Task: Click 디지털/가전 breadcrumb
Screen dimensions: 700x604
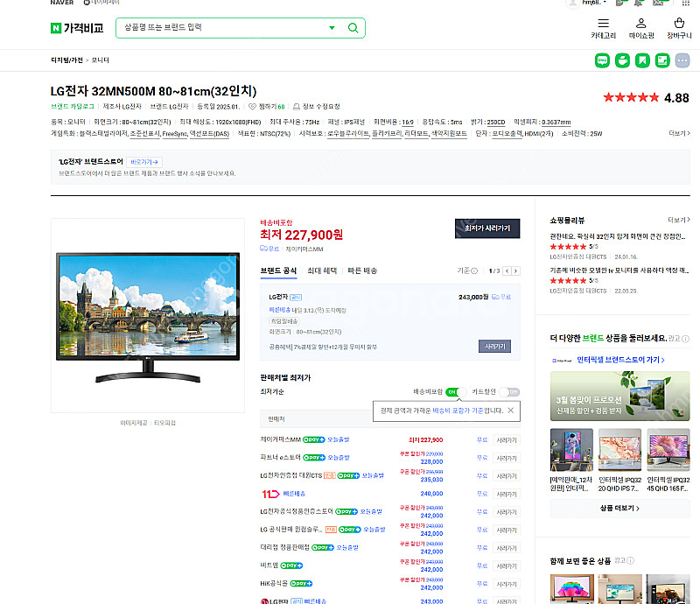Action: click(x=67, y=60)
